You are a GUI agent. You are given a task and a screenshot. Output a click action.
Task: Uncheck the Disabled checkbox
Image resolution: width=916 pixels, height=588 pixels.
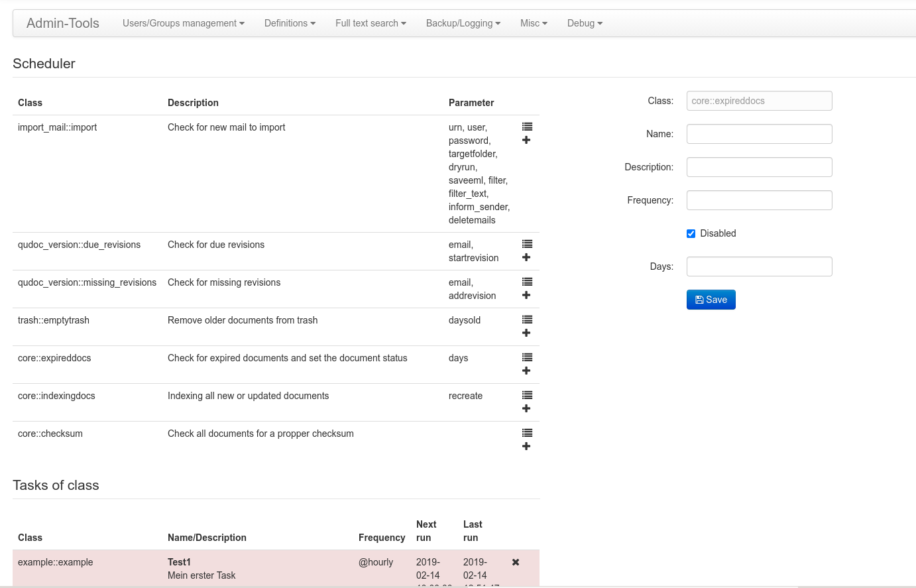click(x=691, y=233)
